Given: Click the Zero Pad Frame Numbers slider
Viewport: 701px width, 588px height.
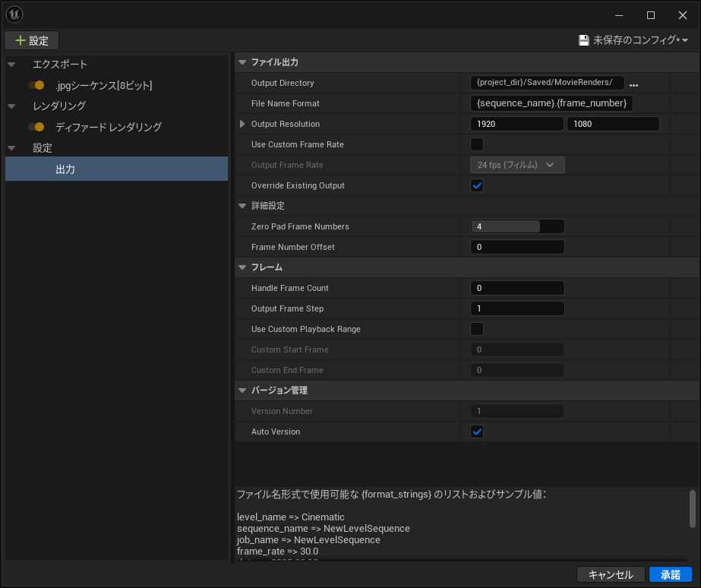Looking at the screenshot, I should click(517, 226).
